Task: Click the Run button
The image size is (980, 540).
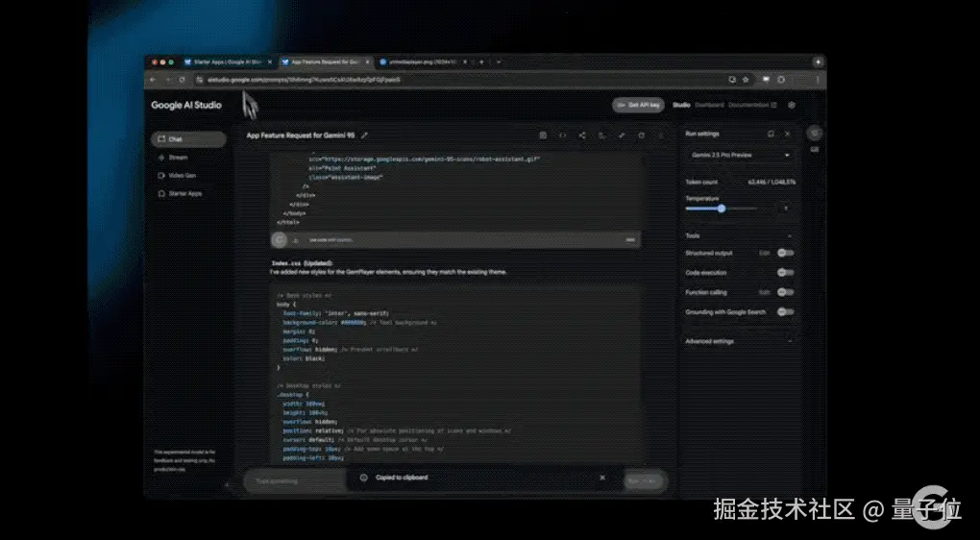Action: tap(643, 480)
